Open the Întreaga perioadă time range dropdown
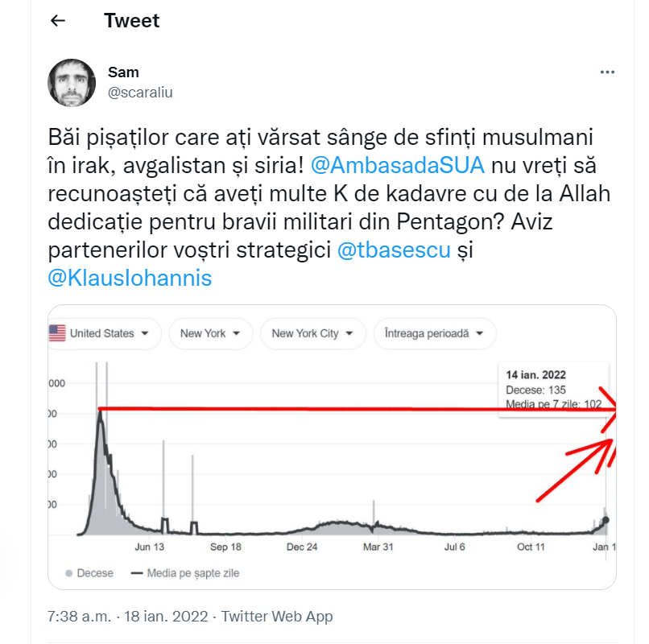 point(435,333)
